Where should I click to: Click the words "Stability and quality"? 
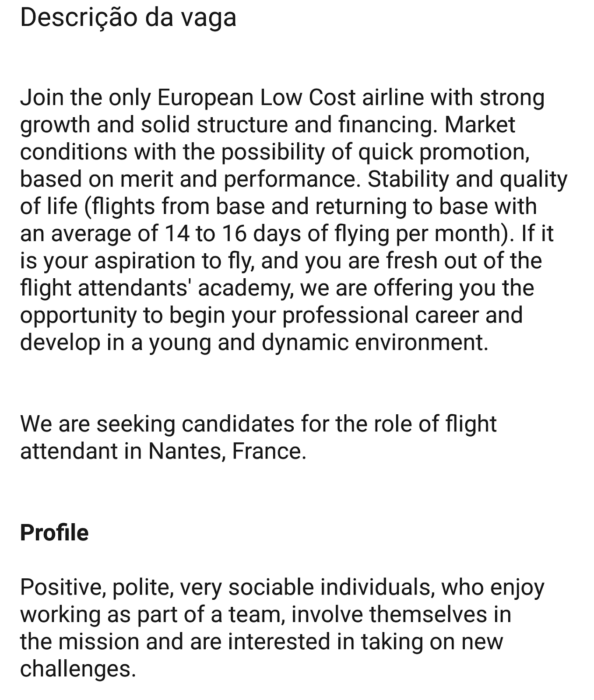[x=467, y=179]
